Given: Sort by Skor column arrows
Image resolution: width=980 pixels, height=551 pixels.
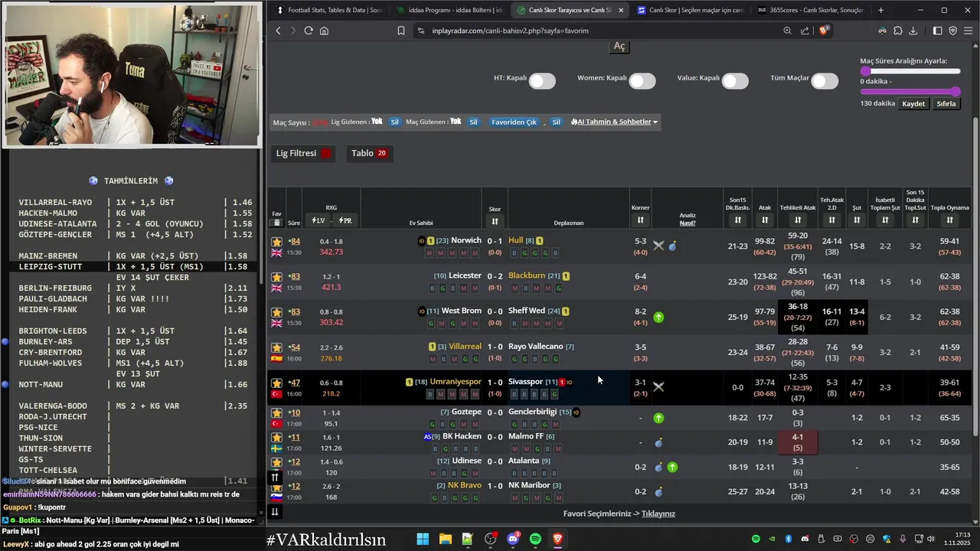Looking at the screenshot, I should 495,221.
